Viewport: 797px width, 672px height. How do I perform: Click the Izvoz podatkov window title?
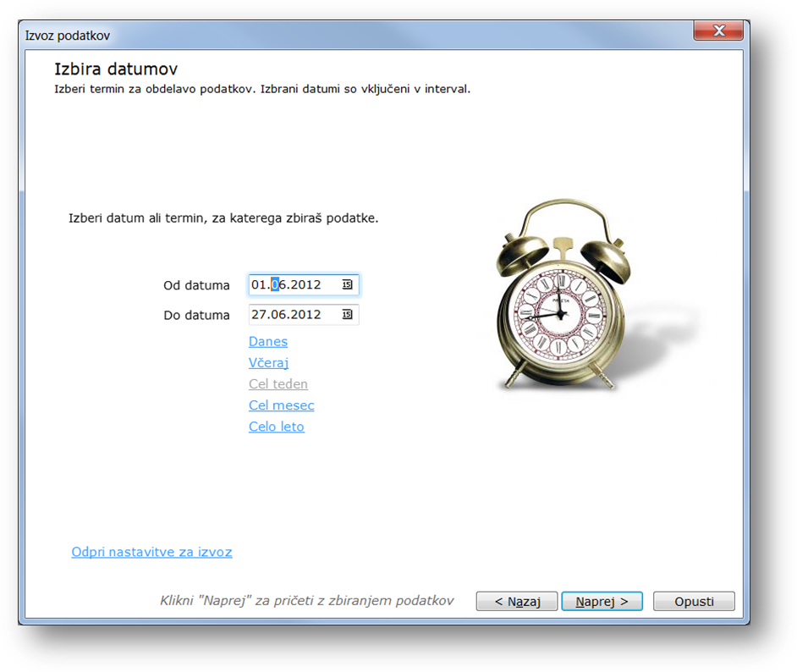[x=68, y=36]
